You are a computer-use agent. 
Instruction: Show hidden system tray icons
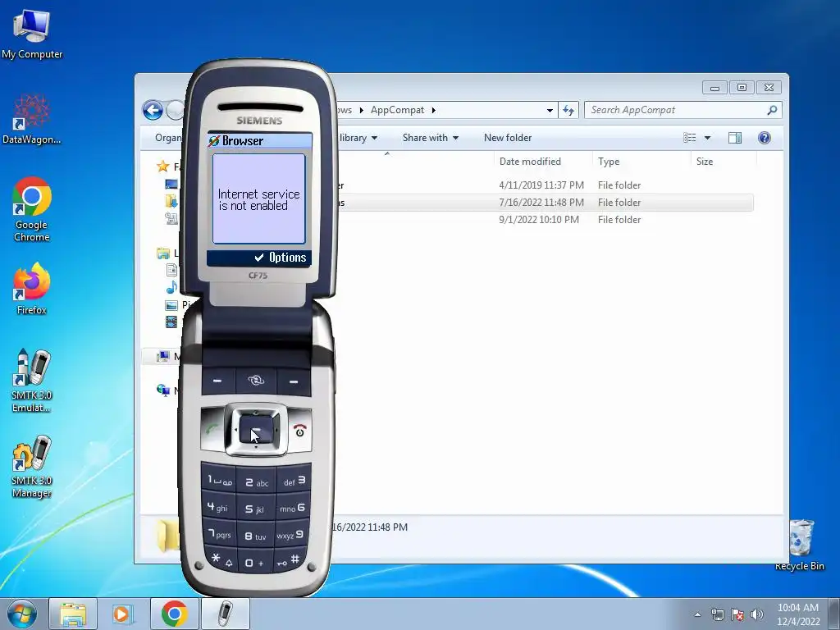697,614
